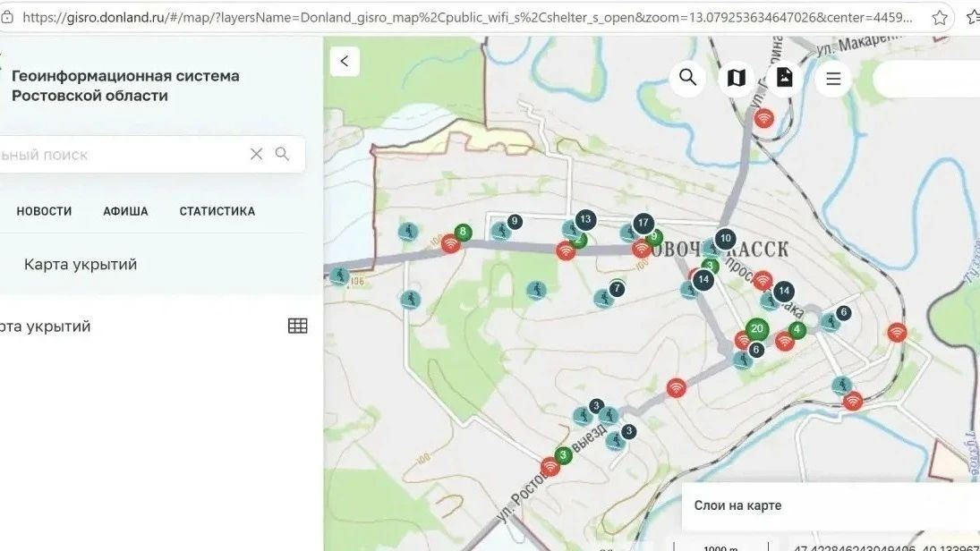This screenshot has height=551, width=980.
Task: Click the dark cluster marker numbered 7
Action: 617,289
